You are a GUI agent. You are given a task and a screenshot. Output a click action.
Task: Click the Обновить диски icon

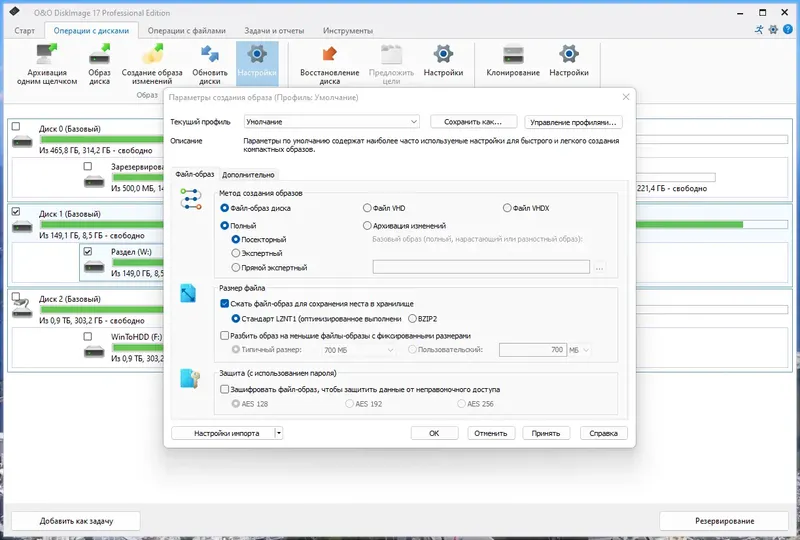coord(210,54)
